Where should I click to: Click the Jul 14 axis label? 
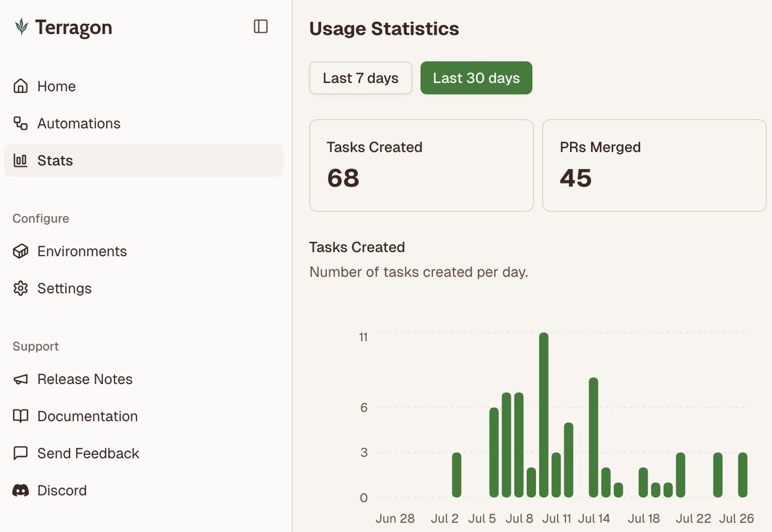point(594,518)
